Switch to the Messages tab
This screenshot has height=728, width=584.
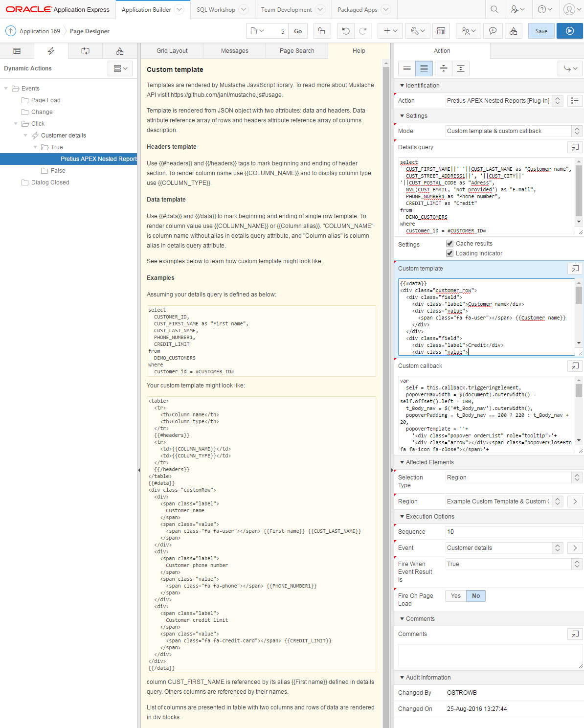coord(234,51)
